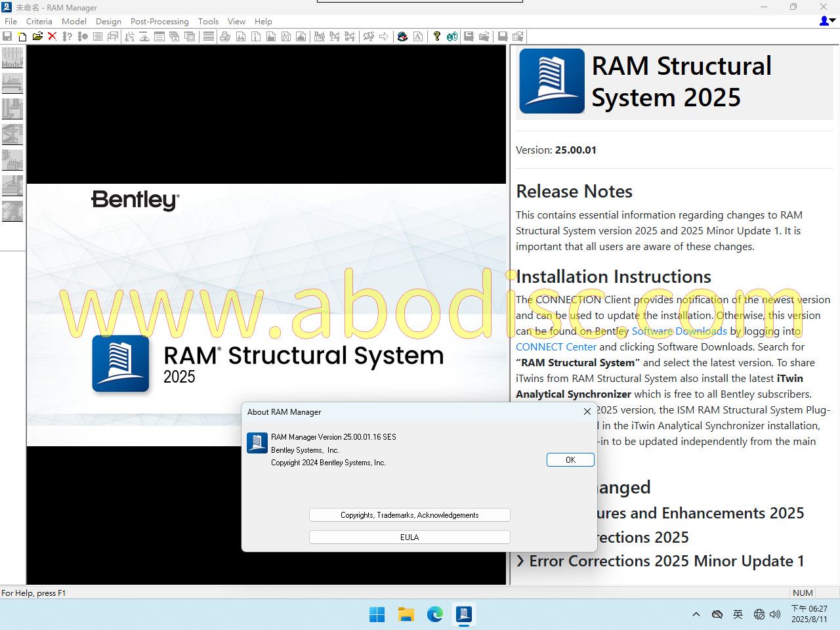This screenshot has height=630, width=840.
Task: Open the staircase frame module icon in sidebar
Action: [12, 135]
